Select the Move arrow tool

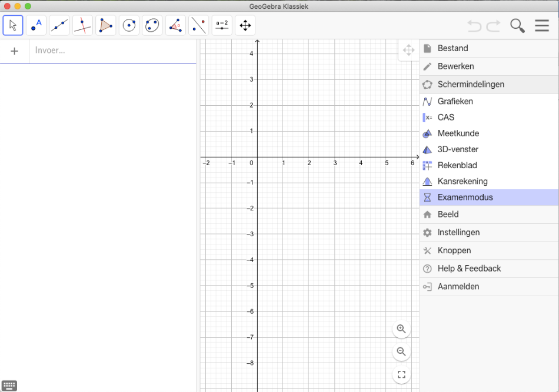(13, 25)
